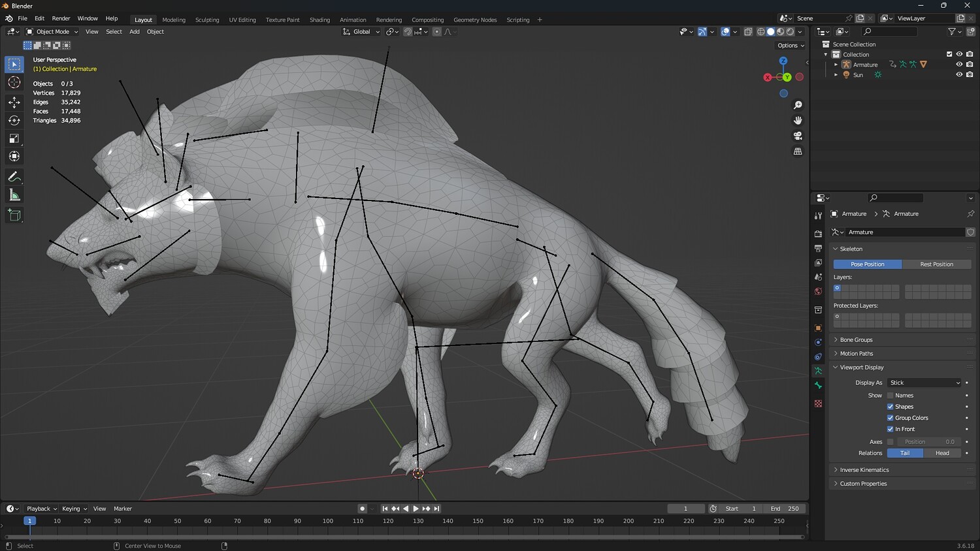Set bone Relations to Head
This screenshot has height=551, width=980.
click(942, 453)
